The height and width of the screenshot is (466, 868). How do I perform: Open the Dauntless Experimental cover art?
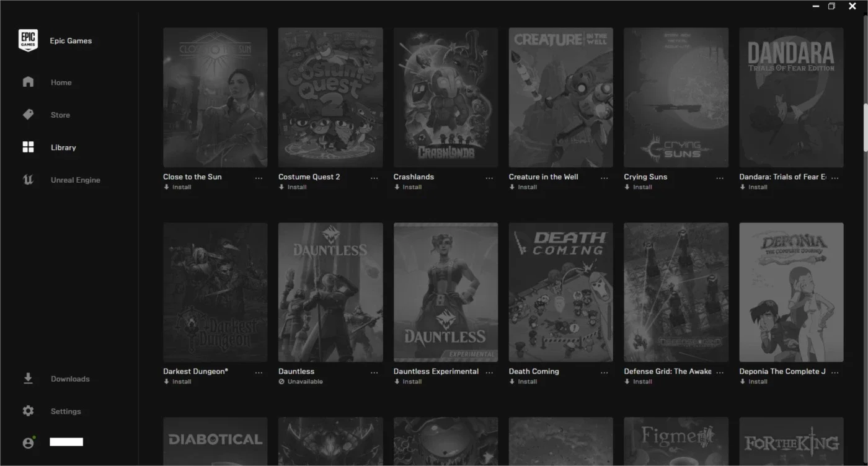pyautogui.click(x=446, y=292)
